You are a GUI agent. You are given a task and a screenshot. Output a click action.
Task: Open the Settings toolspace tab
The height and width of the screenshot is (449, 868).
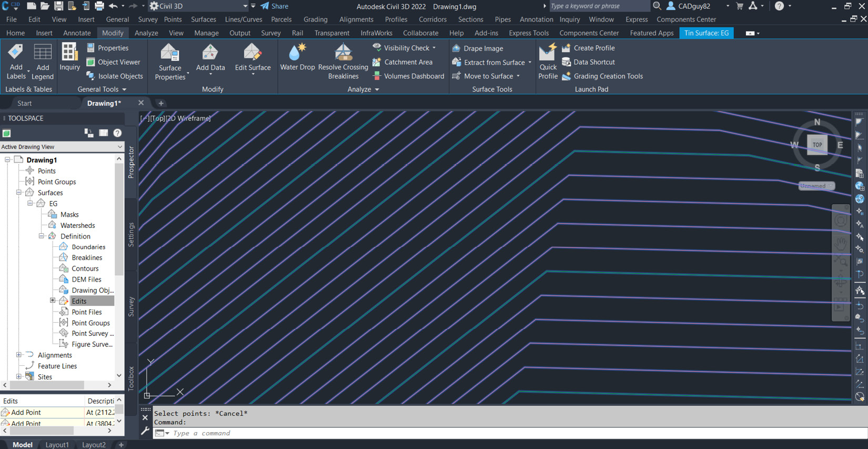point(131,234)
